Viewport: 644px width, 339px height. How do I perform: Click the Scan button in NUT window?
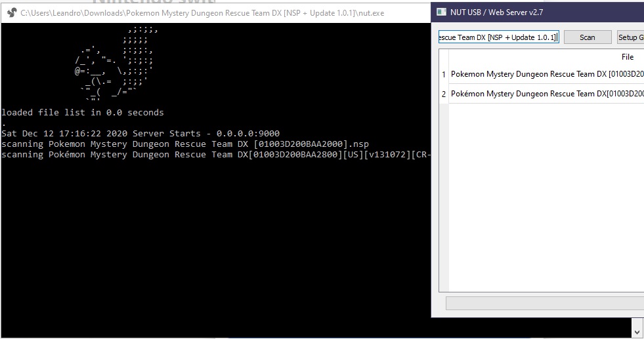point(588,37)
